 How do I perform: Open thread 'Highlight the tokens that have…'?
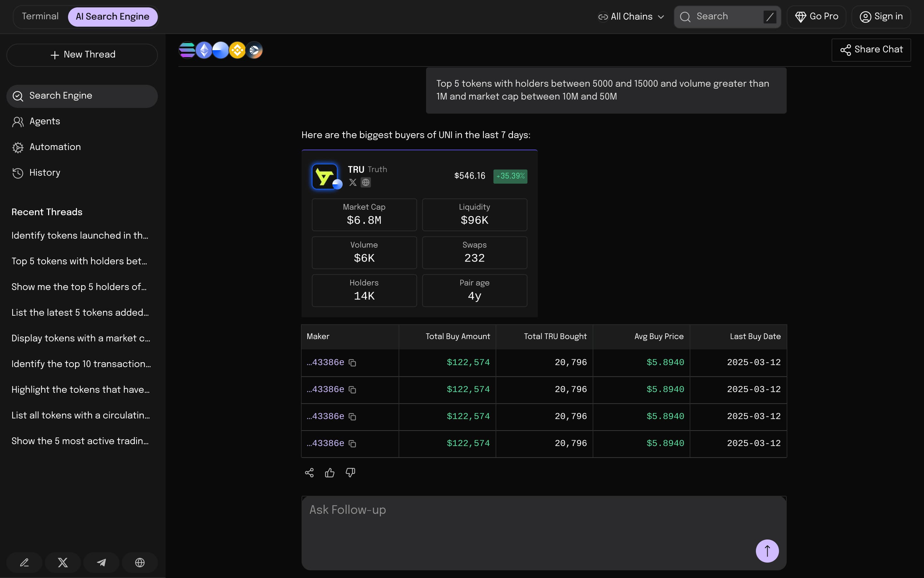click(81, 390)
